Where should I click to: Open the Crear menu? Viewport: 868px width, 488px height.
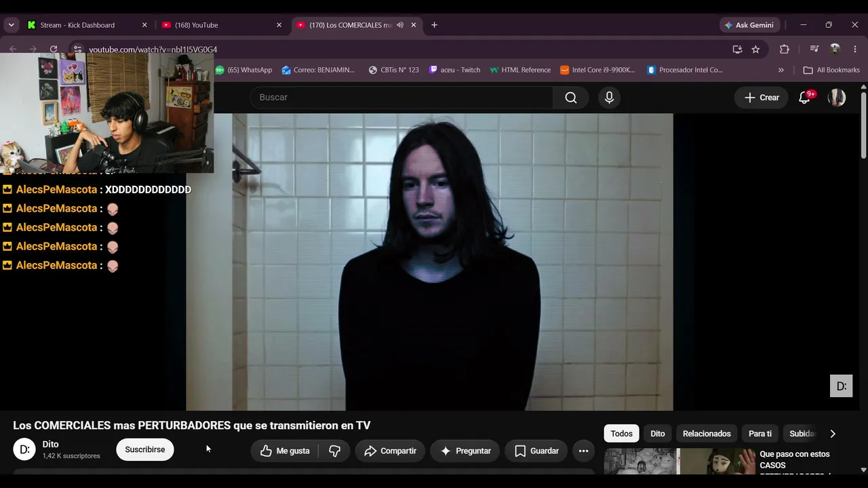click(x=762, y=98)
